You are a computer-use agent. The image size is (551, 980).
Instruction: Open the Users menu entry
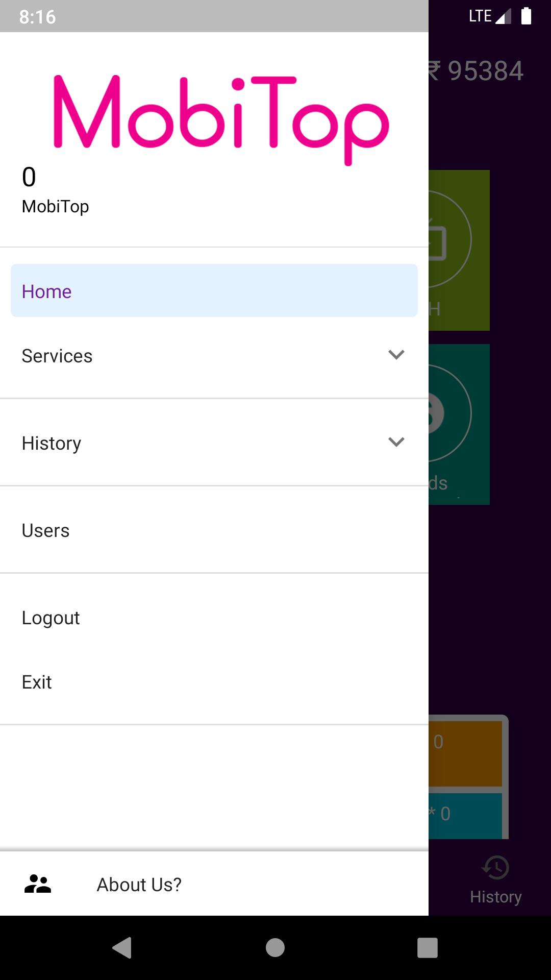[x=214, y=530]
